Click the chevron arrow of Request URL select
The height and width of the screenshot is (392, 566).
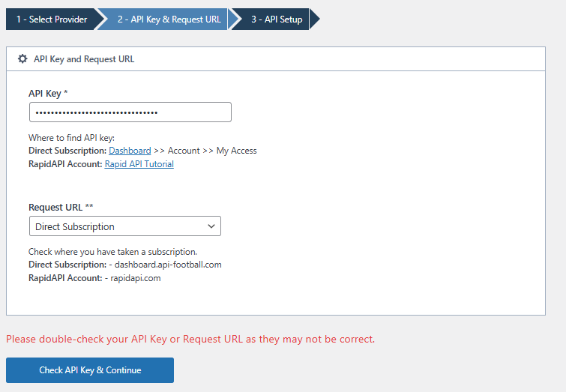coord(211,226)
